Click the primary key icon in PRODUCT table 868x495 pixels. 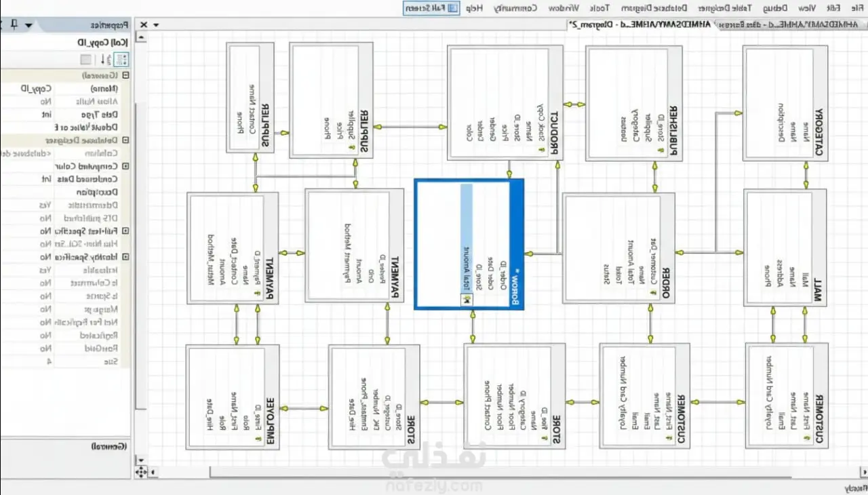tap(542, 150)
